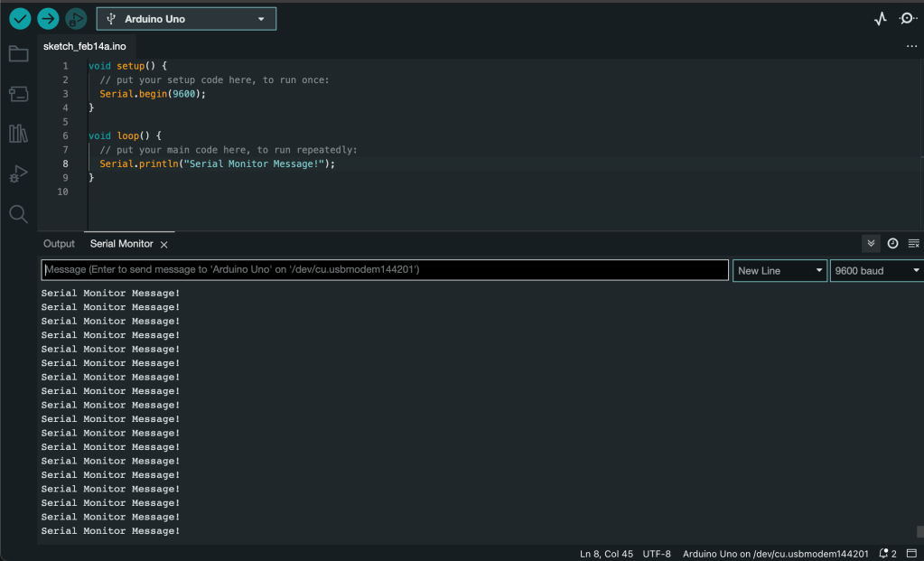Image resolution: width=924 pixels, height=561 pixels.
Task: Toggle timestamp display clock icon
Action: [892, 244]
